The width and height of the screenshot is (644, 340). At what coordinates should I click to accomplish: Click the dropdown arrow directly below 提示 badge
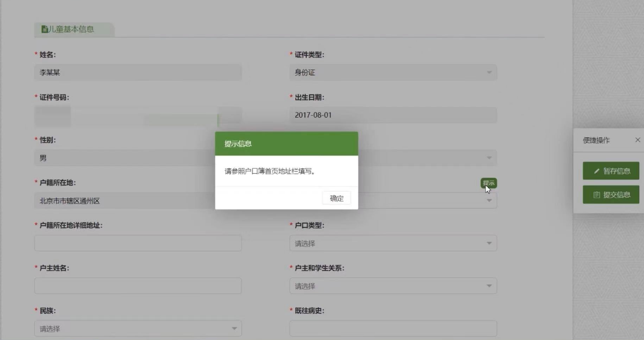coord(489,201)
